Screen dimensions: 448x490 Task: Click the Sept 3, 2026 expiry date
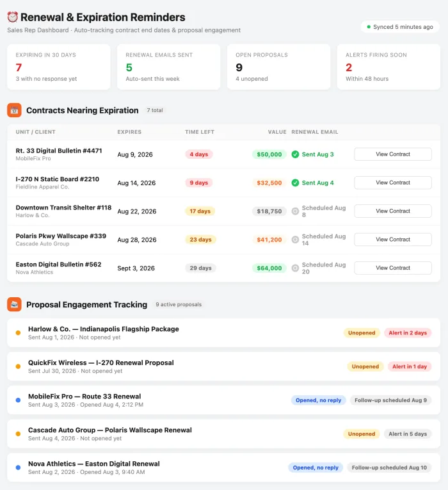pyautogui.click(x=136, y=268)
